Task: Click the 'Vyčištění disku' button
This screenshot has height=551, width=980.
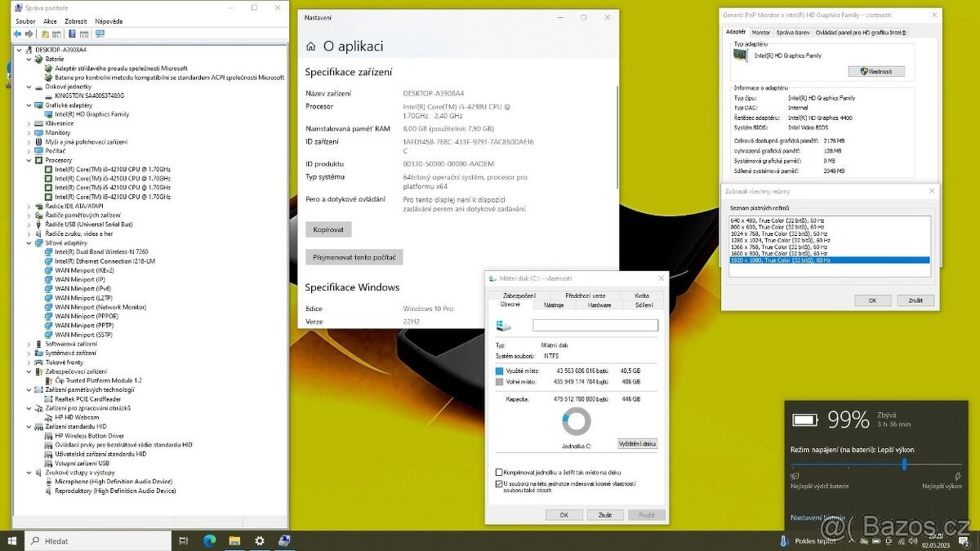Action: (637, 444)
